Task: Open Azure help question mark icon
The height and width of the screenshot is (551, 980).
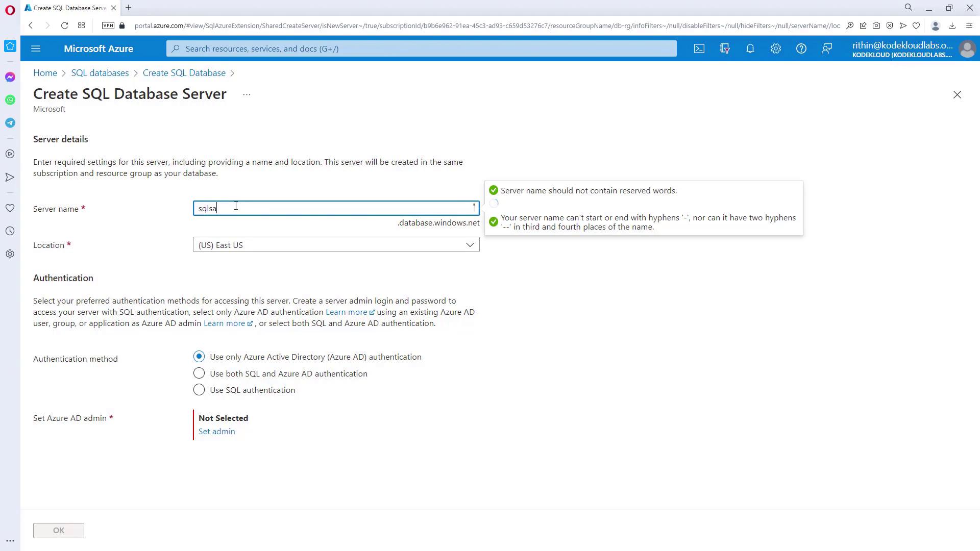Action: 801,48
